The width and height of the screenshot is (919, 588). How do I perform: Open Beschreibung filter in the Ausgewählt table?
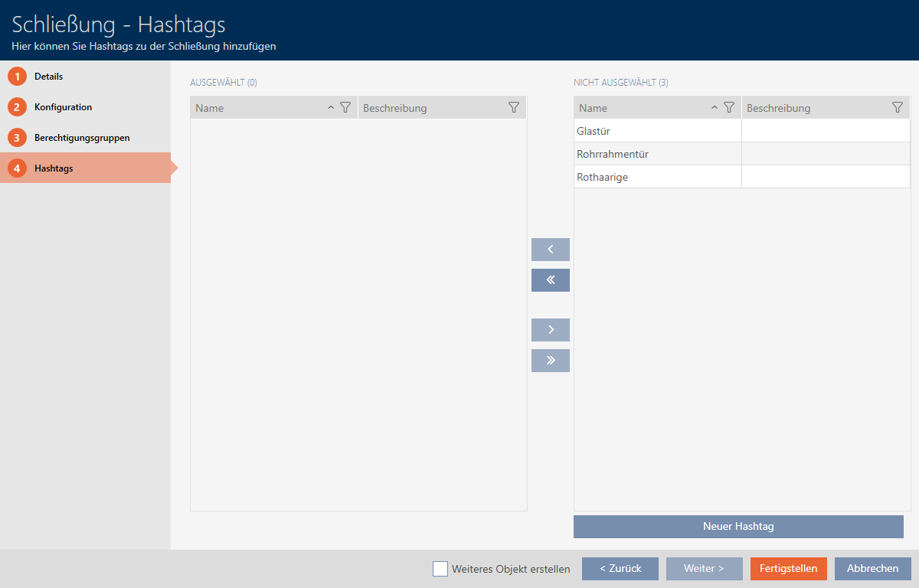tap(514, 108)
